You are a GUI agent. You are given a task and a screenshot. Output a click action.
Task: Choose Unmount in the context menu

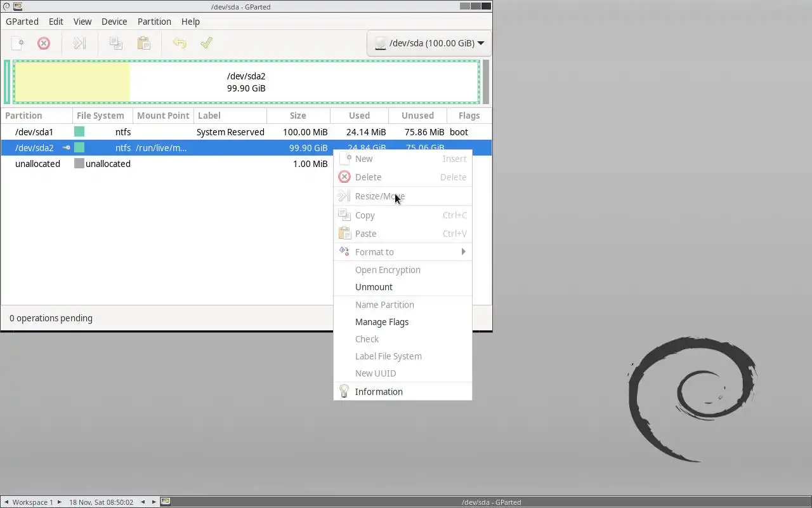click(x=403, y=287)
